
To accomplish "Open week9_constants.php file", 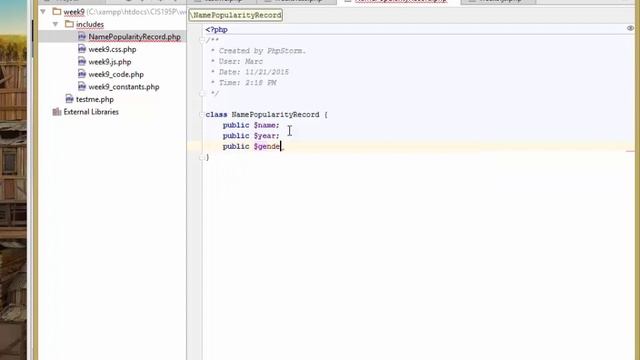I will pyautogui.click(x=124, y=87).
